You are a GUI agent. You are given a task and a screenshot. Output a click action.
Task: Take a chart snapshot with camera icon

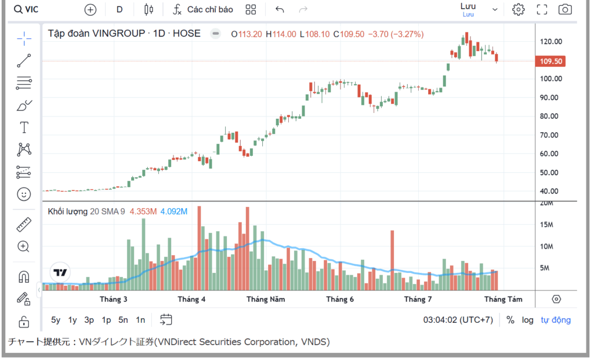(565, 9)
